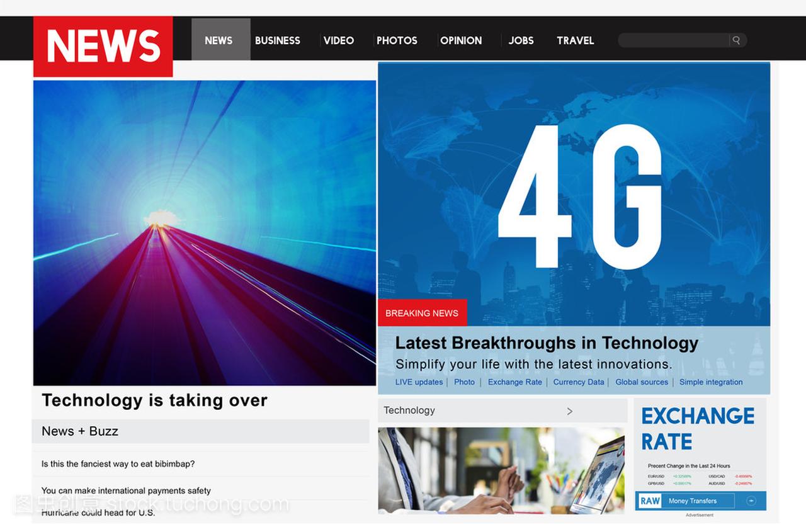
Task: Open 'Hurricane could head for U.S.' story
Action: coord(98,512)
